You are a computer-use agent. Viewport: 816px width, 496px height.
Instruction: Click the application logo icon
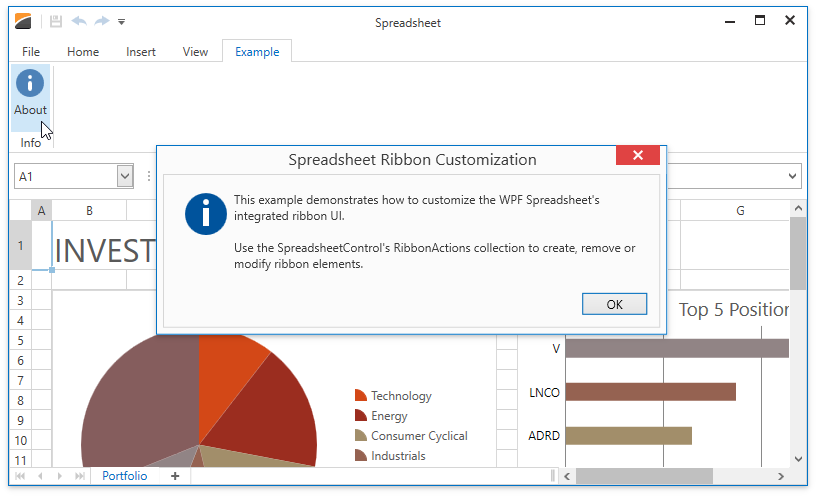23,21
